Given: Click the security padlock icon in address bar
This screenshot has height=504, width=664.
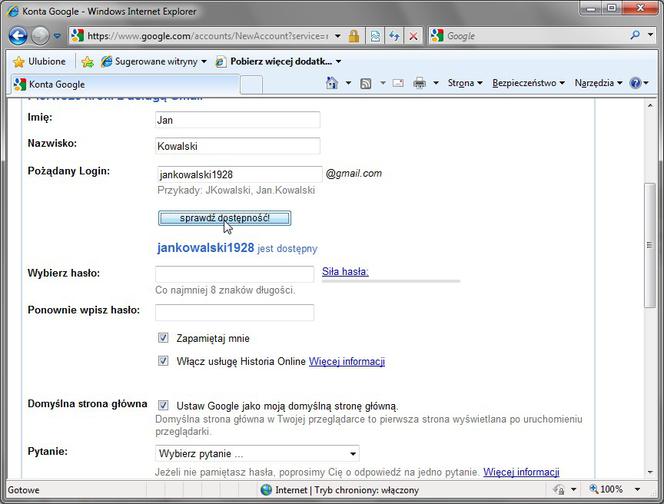Looking at the screenshot, I should point(354,36).
